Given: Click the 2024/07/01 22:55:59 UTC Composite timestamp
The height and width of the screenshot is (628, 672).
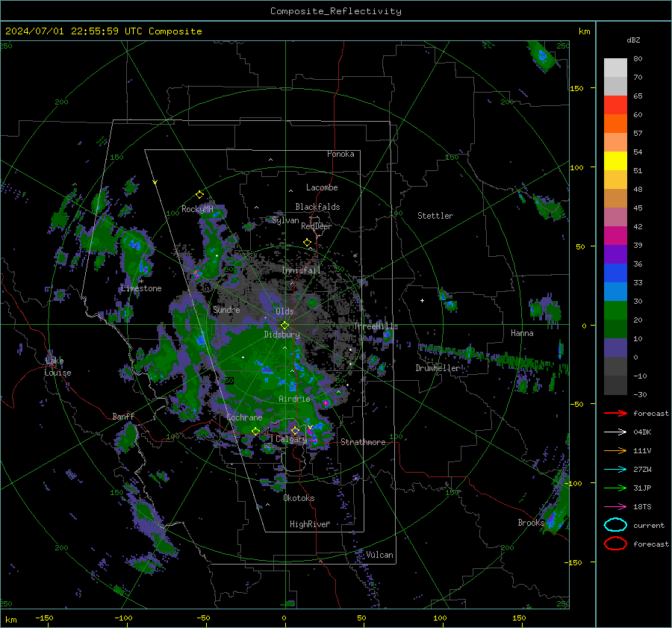Looking at the screenshot, I should pyautogui.click(x=103, y=31).
